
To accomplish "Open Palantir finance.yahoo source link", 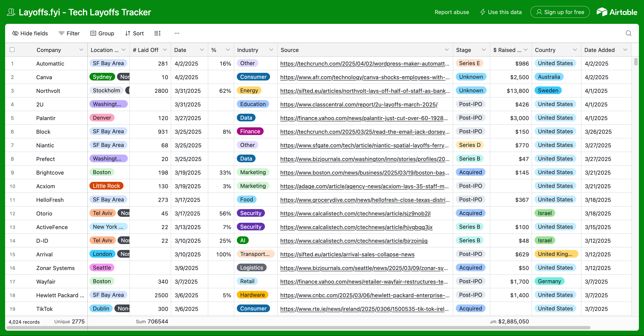I will click(364, 118).
